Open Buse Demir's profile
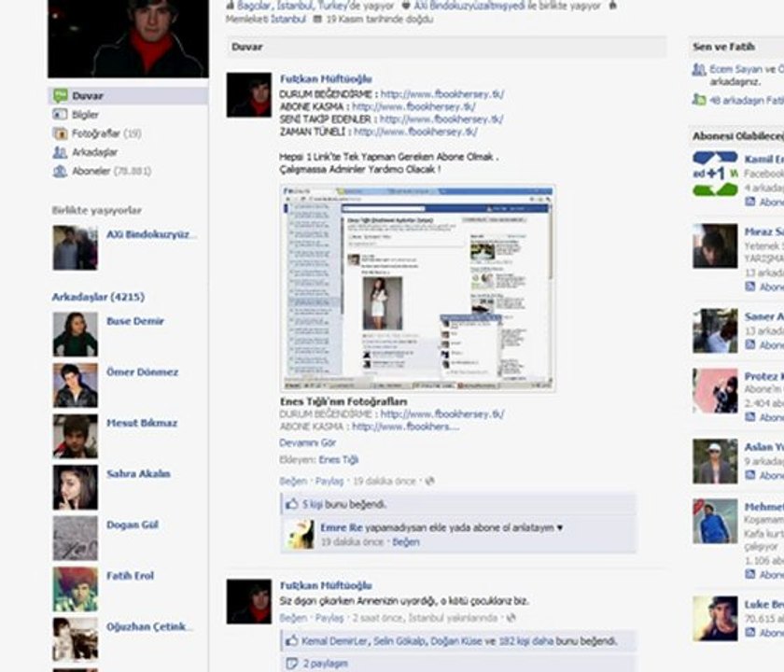This screenshot has height=672, width=784. [x=135, y=321]
